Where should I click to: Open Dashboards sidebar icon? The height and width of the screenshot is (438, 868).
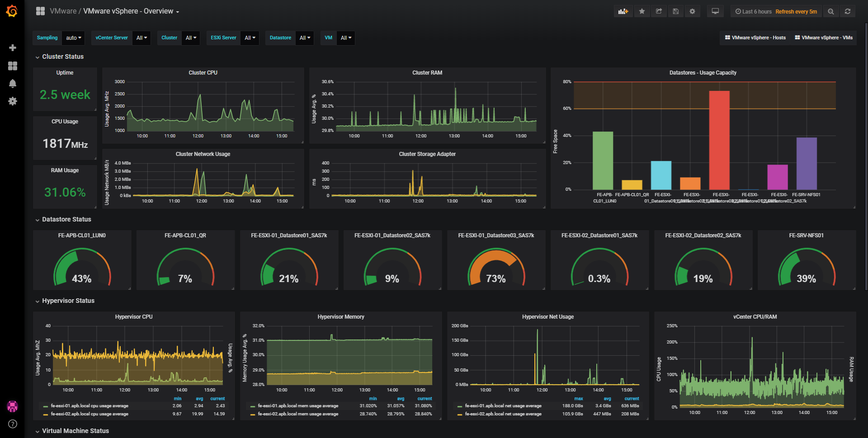(x=13, y=66)
